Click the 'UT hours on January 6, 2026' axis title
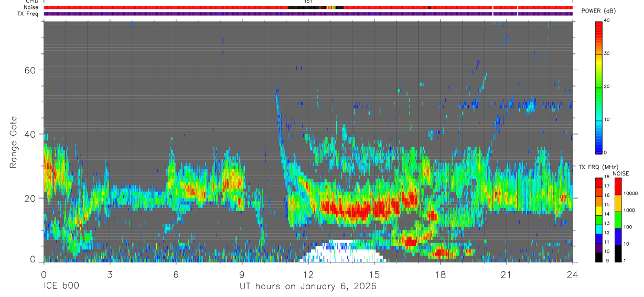This screenshot has width=644, height=297. pos(308,287)
